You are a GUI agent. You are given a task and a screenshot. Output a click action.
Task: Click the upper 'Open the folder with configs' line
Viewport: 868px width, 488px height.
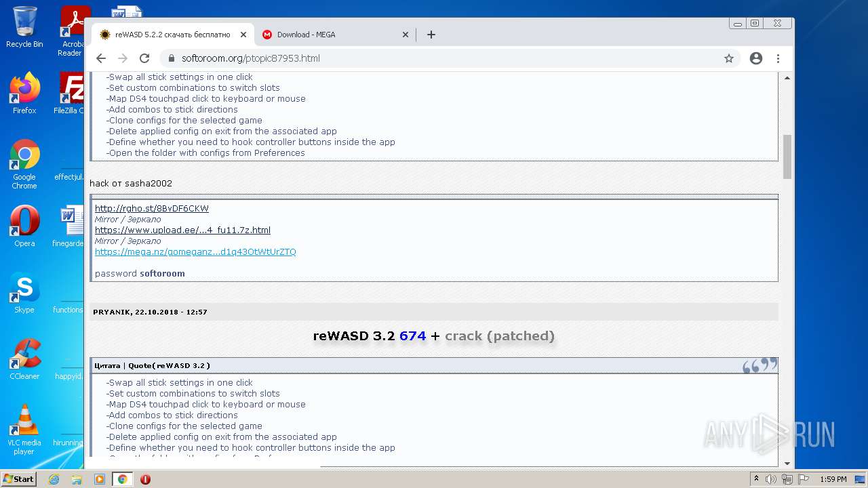coord(205,152)
